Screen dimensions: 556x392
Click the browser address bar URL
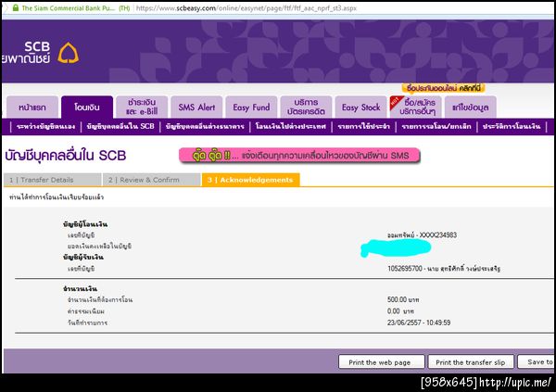point(246,7)
